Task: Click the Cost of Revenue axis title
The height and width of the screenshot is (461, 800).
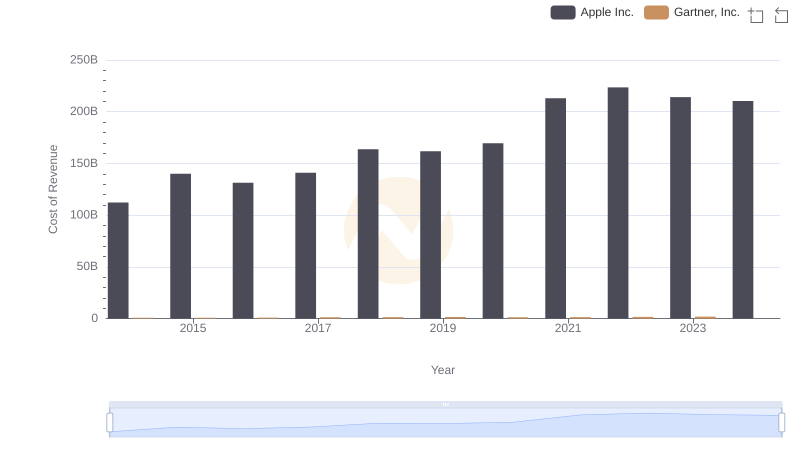Action: tap(53, 189)
